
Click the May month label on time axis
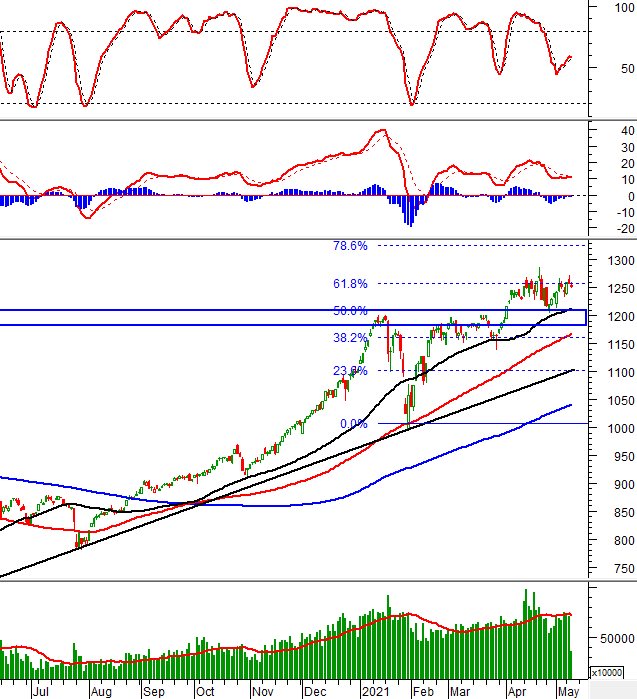568,692
